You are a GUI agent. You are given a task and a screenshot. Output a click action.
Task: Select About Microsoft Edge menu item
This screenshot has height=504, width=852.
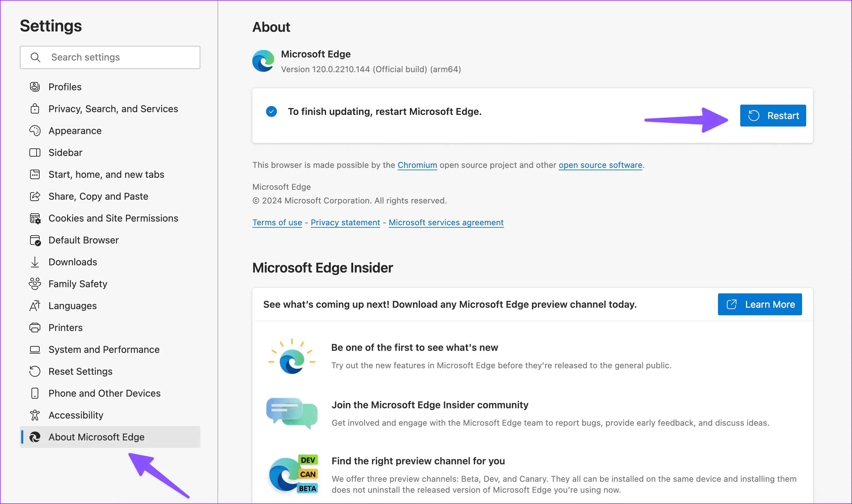(96, 437)
